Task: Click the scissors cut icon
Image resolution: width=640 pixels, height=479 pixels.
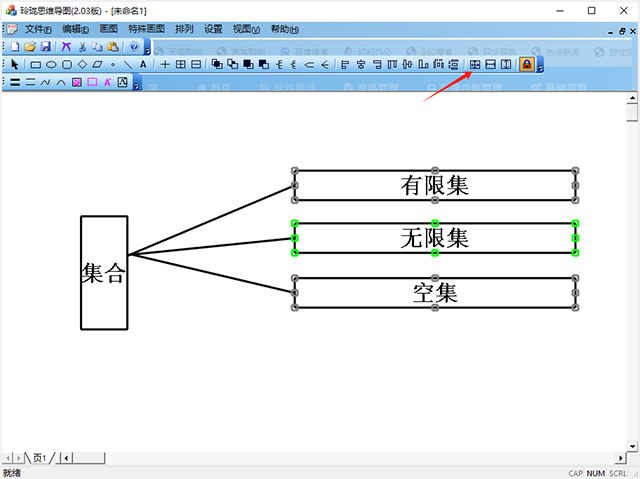Action: 82,47
